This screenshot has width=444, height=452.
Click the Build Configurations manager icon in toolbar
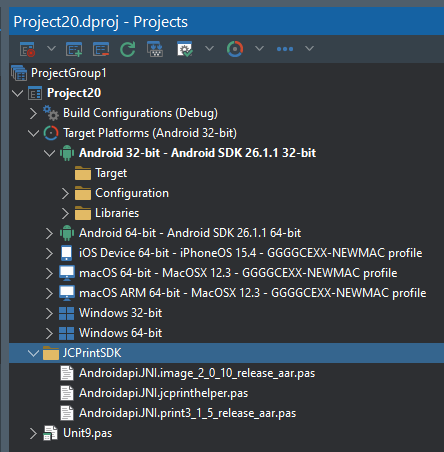click(185, 49)
